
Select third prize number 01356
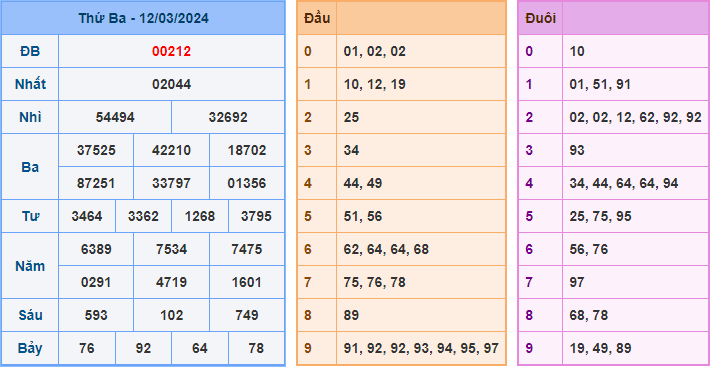point(247,183)
